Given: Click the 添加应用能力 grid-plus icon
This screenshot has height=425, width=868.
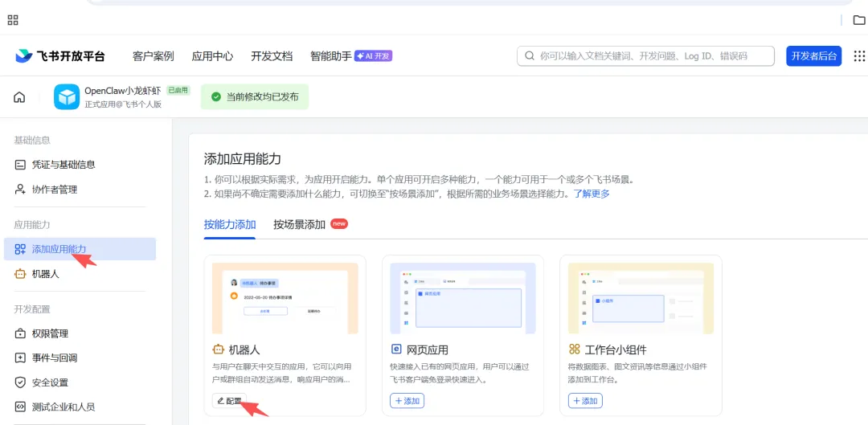Looking at the screenshot, I should tap(20, 249).
